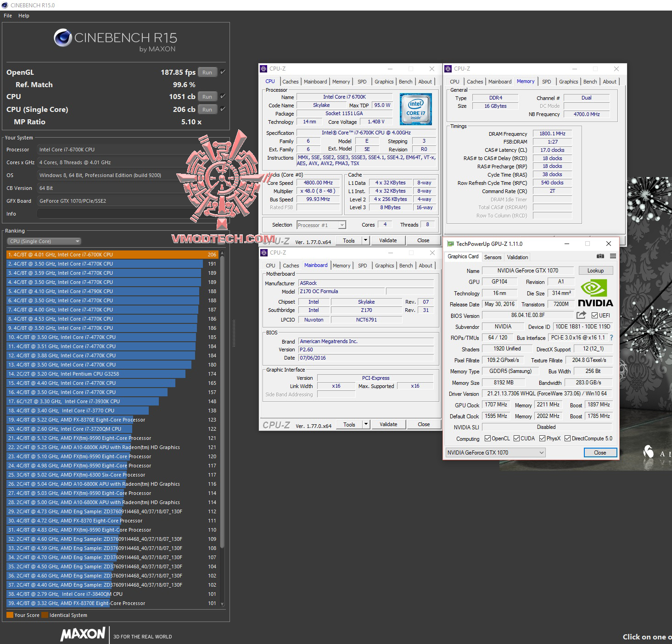
Task: Toggle the PhysX checkbox in GPU-Z
Action: point(542,439)
